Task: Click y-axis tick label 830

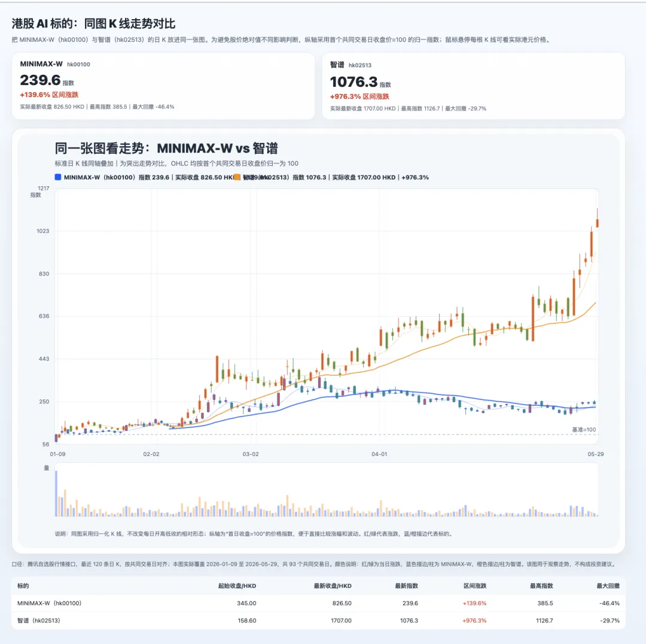Action: (x=44, y=274)
